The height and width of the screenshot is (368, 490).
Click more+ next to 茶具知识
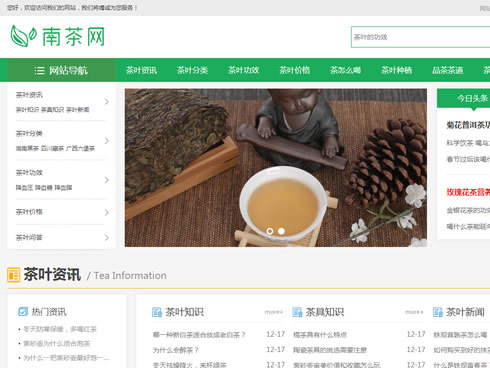[414, 312]
